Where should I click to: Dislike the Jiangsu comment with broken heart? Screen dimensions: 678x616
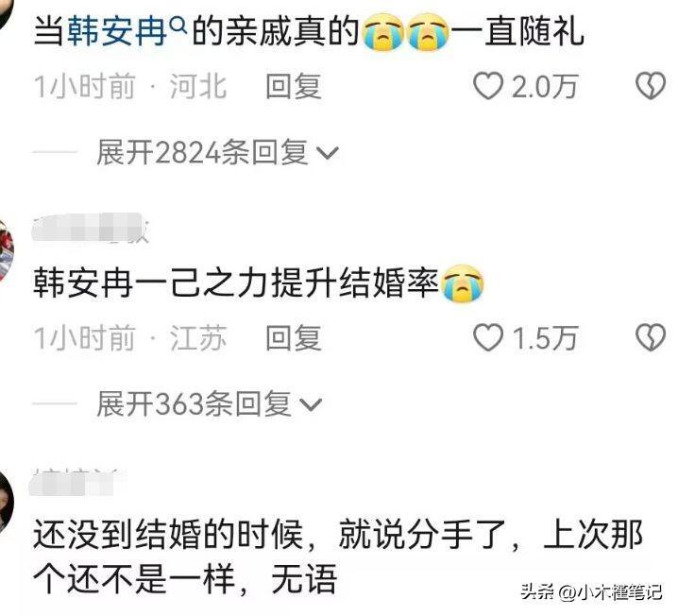point(650,337)
